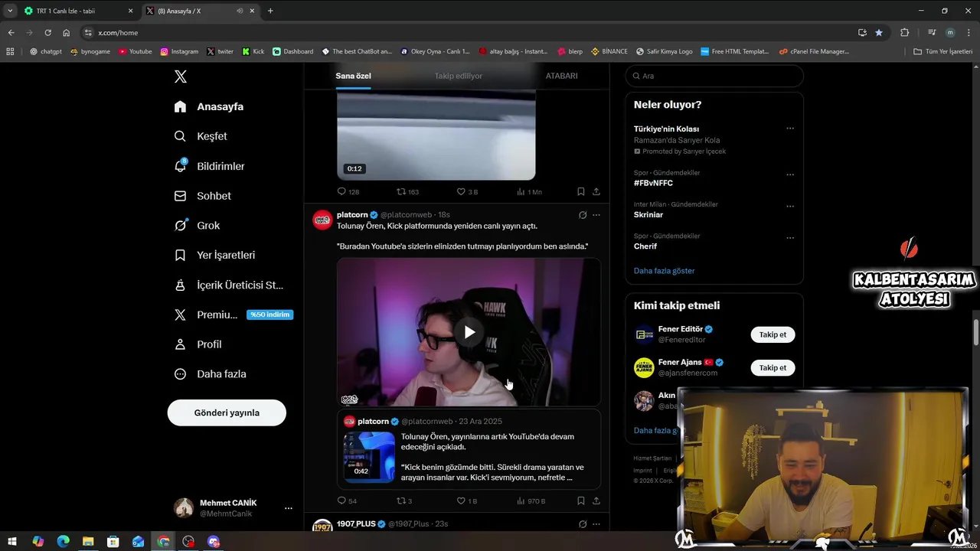Select TRT 1 Canlı İzle browser tab
Viewport: 980px width, 551px height.
(78, 11)
